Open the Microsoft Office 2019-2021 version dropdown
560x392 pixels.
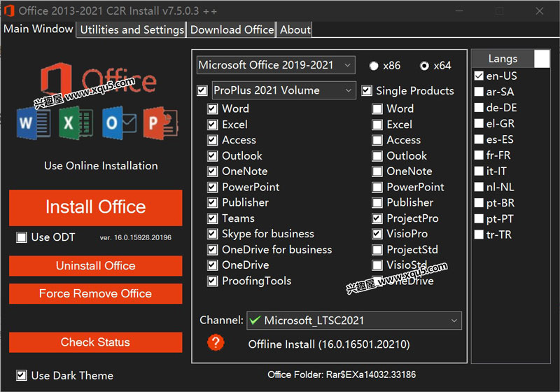[x=276, y=65]
